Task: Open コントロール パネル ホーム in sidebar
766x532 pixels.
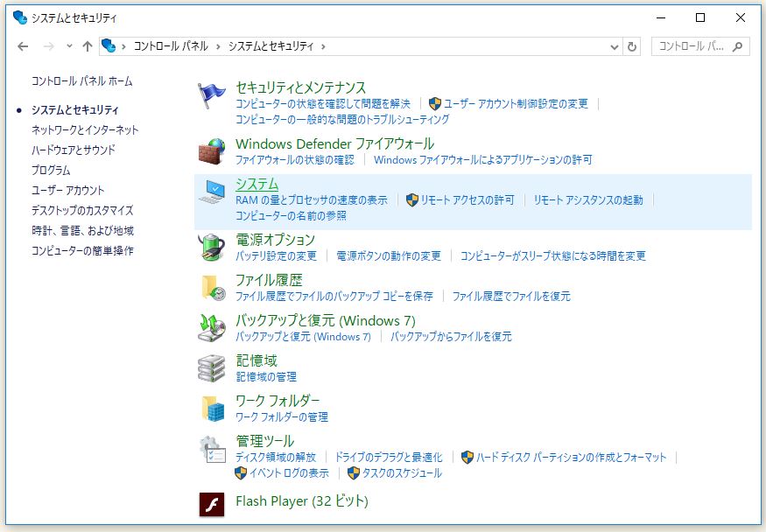Action: tap(82, 81)
